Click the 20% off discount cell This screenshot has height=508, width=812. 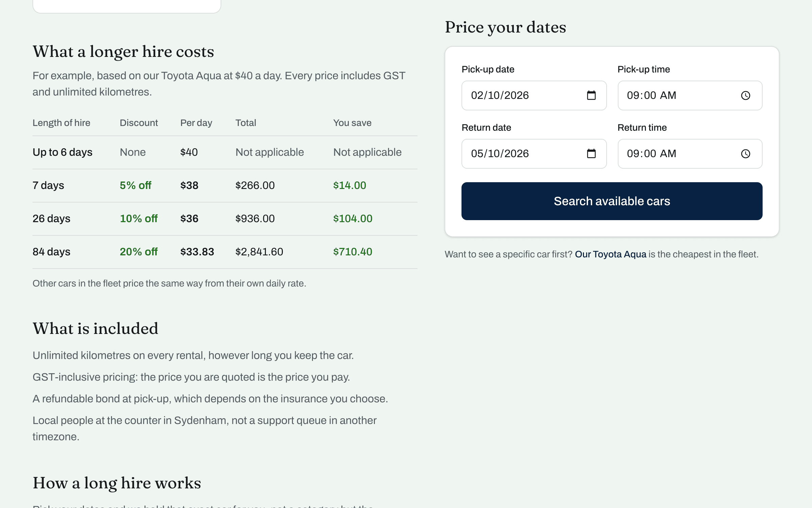[139, 252]
